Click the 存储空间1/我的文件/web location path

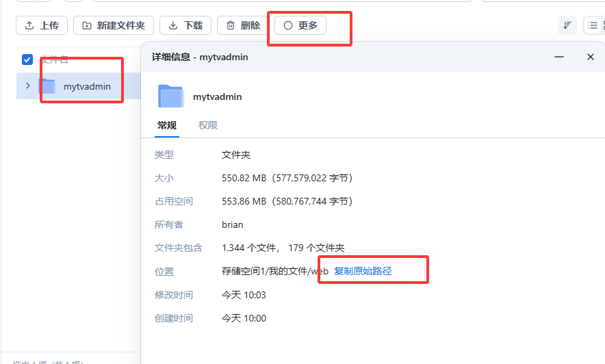click(275, 271)
